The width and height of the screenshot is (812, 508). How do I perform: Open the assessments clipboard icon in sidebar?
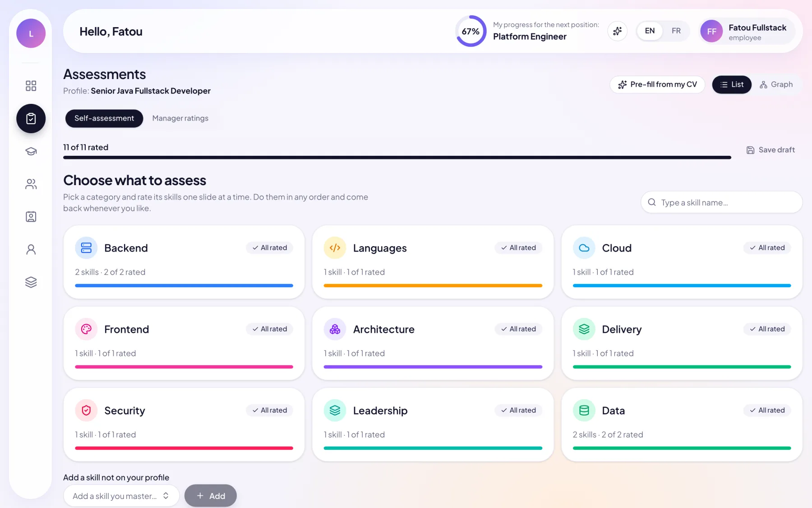coord(31,119)
